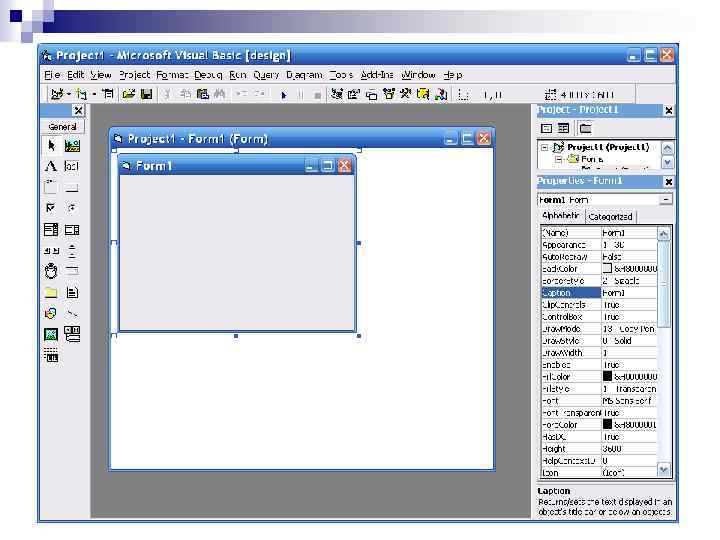Select the ComboBox control tool
The height and width of the screenshot is (540, 720).
(51, 229)
